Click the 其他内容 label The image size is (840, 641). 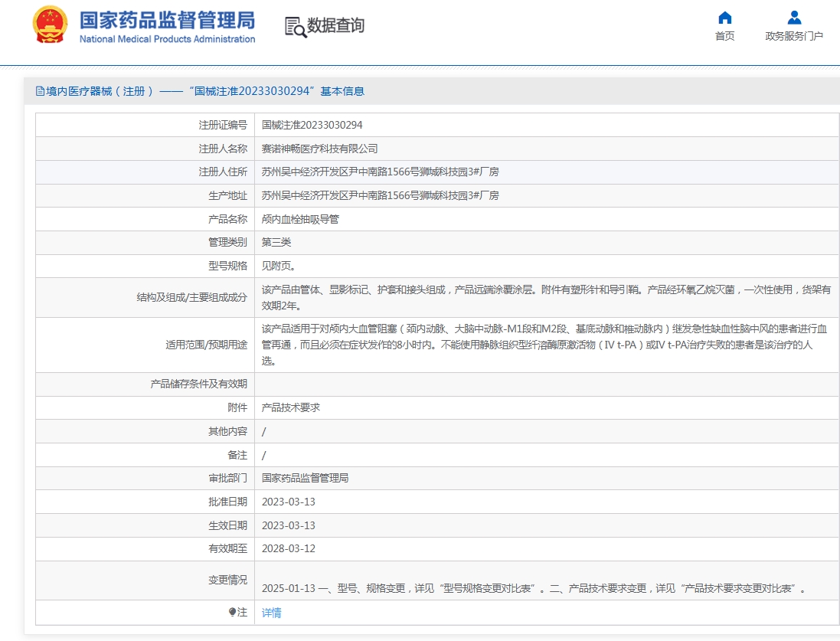click(227, 431)
